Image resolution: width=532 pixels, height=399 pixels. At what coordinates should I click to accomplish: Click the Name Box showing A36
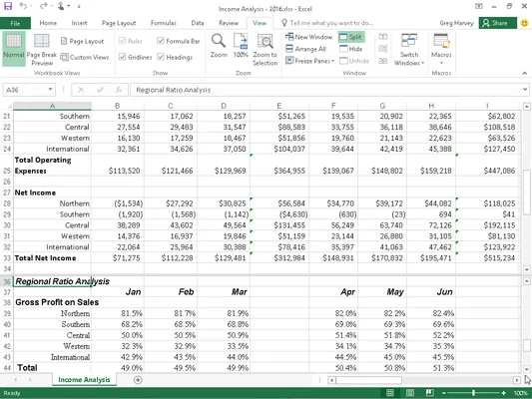[25, 90]
